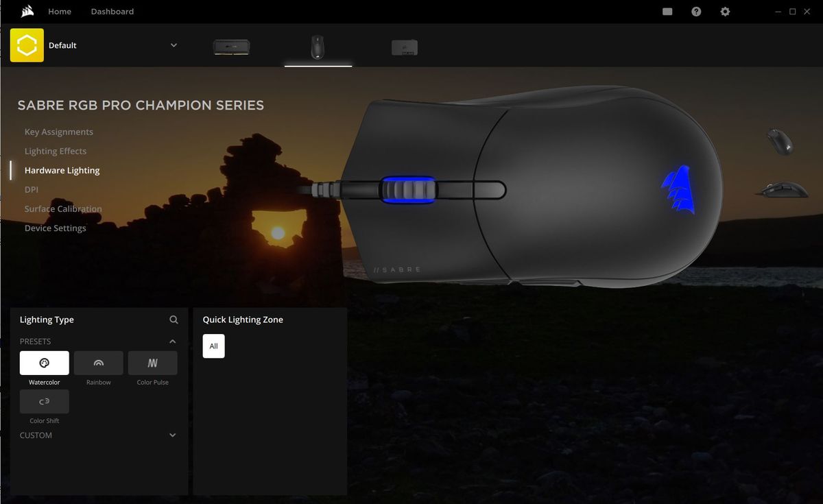Click the scroll wheel lighting zone on mouse
Image resolution: width=823 pixels, height=504 pixels.
click(408, 190)
